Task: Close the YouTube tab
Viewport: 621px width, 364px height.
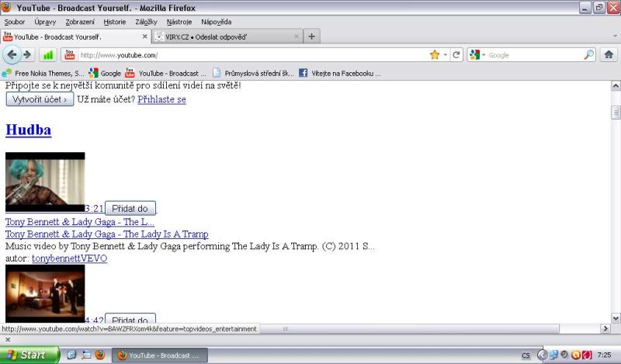Action: point(144,36)
